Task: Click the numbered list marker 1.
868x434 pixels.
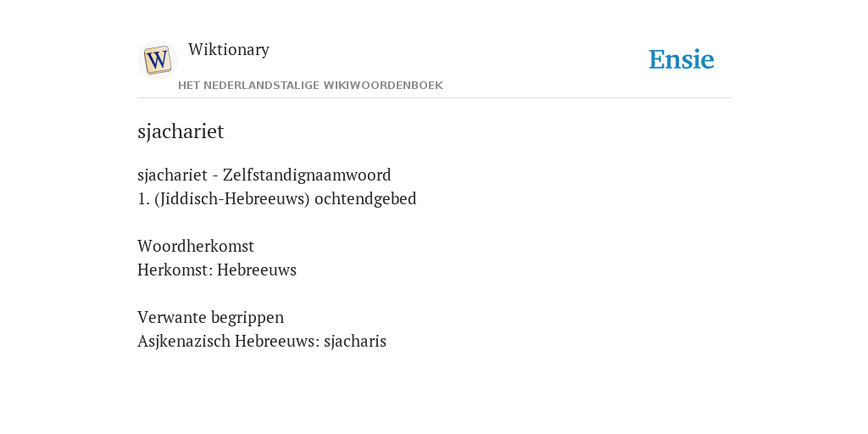Action: pyautogui.click(x=143, y=199)
